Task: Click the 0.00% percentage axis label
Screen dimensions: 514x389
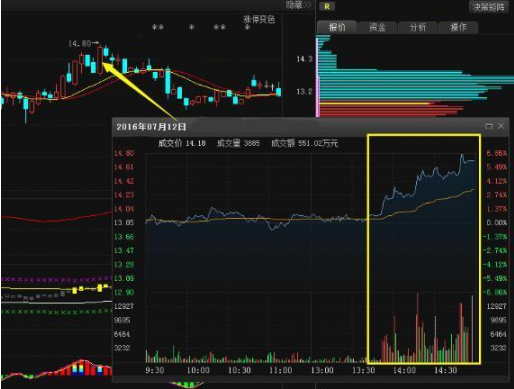Action: click(497, 223)
